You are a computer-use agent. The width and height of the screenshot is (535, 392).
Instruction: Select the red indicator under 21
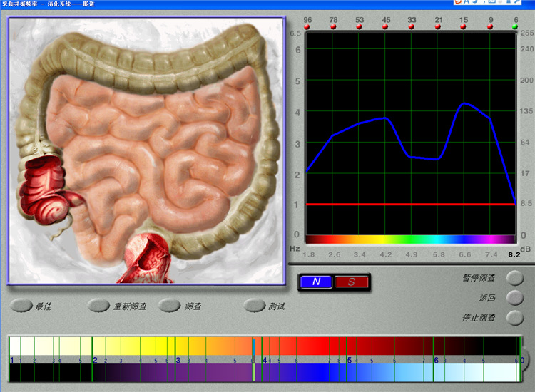click(x=438, y=27)
